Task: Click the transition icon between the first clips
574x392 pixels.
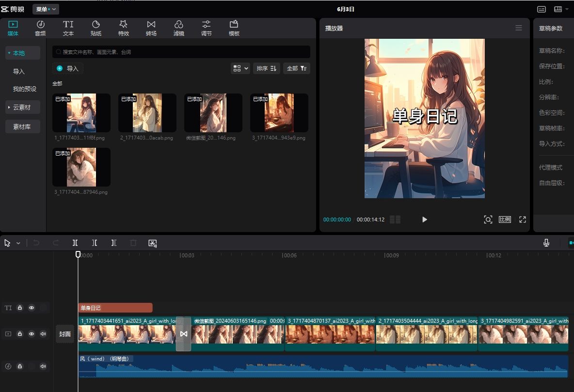Action: click(x=183, y=334)
